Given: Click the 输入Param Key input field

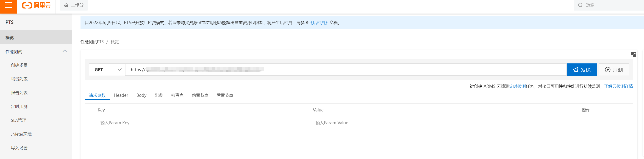Looking at the screenshot, I should tap(203, 123).
